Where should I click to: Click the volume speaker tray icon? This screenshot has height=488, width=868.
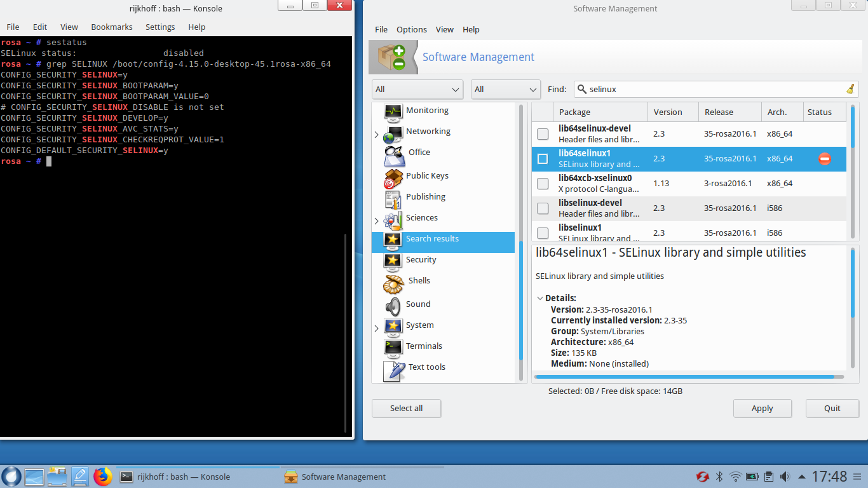785,477
